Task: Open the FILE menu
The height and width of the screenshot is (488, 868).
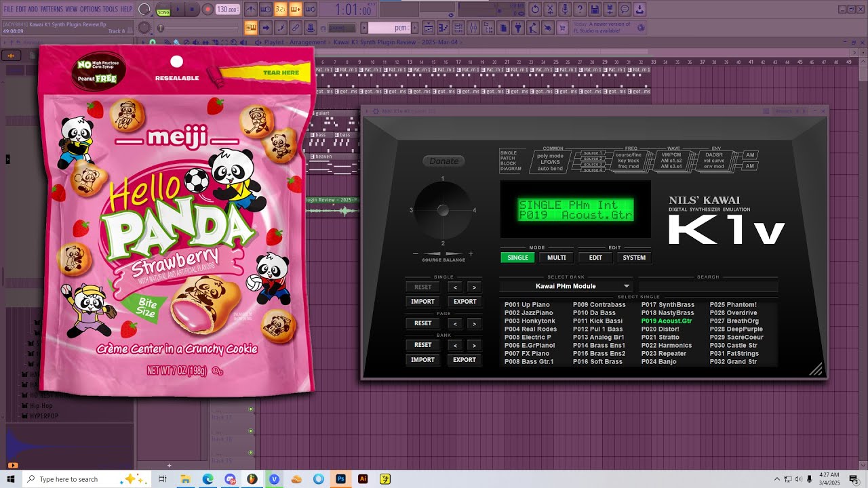Action: click(9, 9)
